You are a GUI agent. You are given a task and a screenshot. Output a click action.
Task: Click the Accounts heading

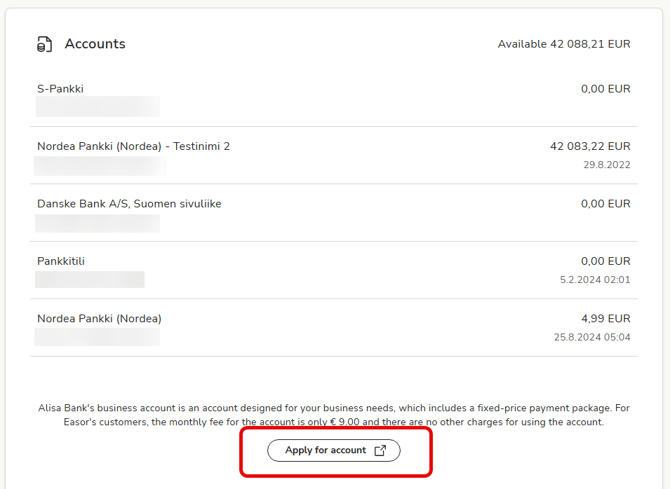point(95,44)
